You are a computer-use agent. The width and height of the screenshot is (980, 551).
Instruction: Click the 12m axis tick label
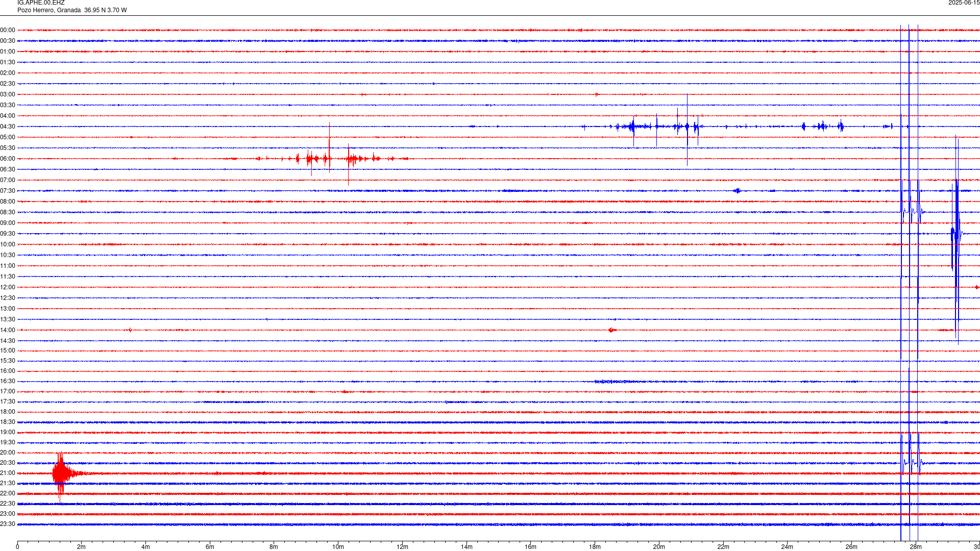[402, 547]
